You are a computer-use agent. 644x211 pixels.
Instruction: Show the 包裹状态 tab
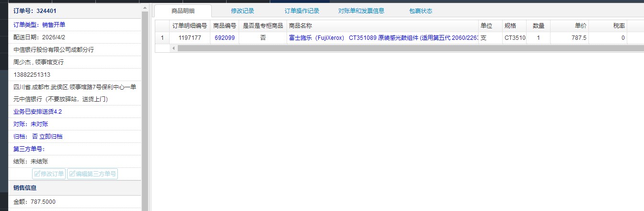point(420,11)
